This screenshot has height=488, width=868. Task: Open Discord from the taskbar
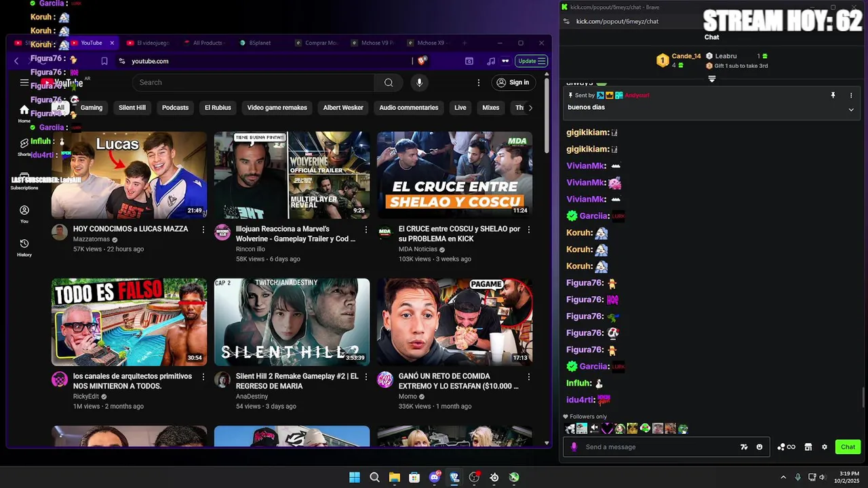click(x=435, y=477)
